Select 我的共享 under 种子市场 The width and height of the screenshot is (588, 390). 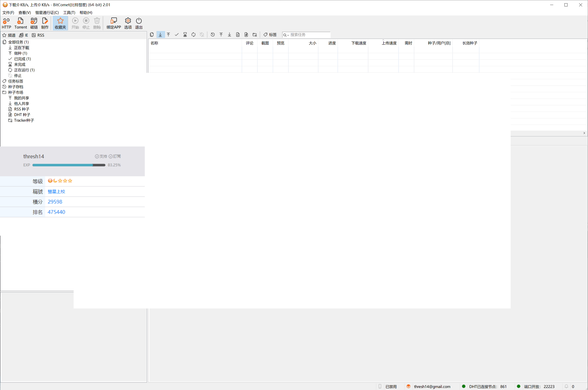pos(21,98)
